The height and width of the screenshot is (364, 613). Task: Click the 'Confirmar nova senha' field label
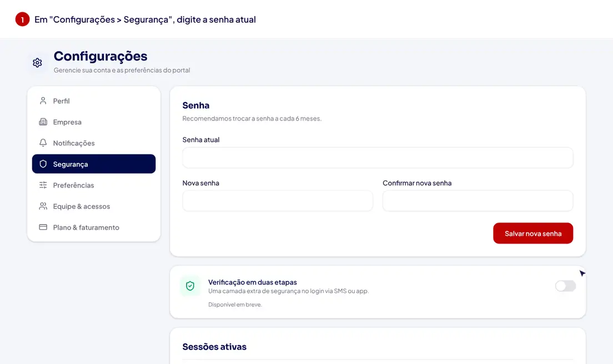417,183
